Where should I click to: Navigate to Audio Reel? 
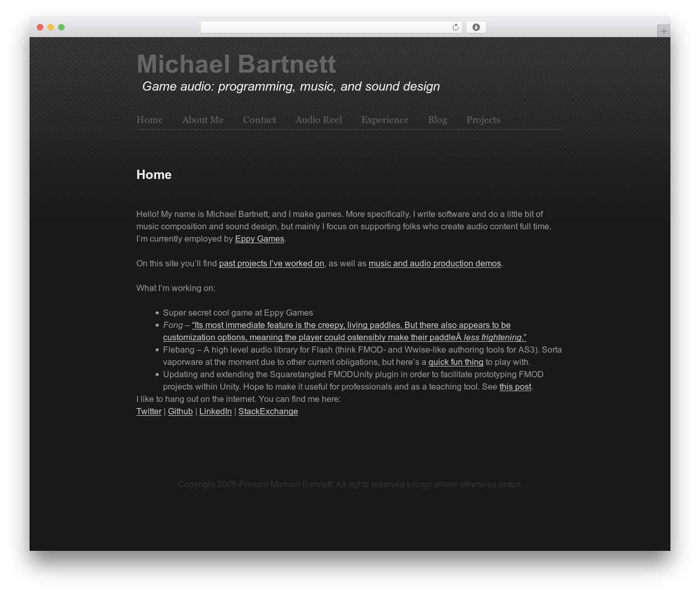pos(319,120)
